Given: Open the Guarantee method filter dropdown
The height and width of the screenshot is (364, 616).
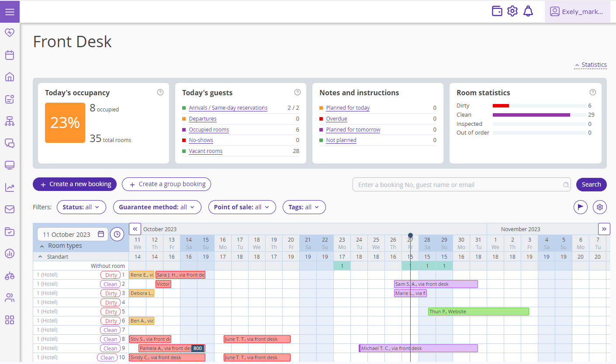Looking at the screenshot, I should pyautogui.click(x=157, y=207).
